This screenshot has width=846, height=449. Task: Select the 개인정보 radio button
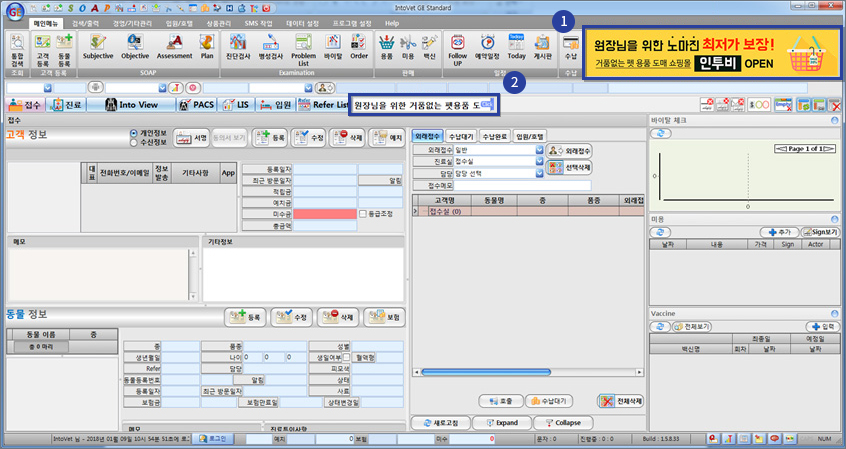pos(134,132)
